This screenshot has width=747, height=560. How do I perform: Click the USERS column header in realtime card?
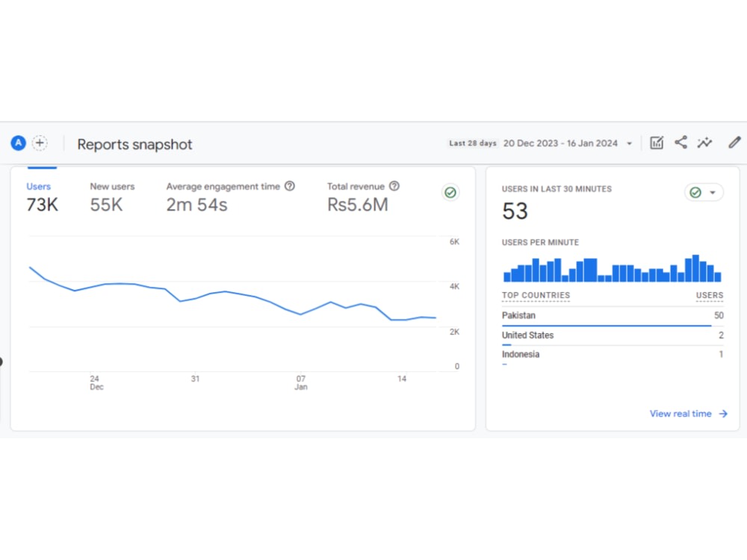click(710, 295)
